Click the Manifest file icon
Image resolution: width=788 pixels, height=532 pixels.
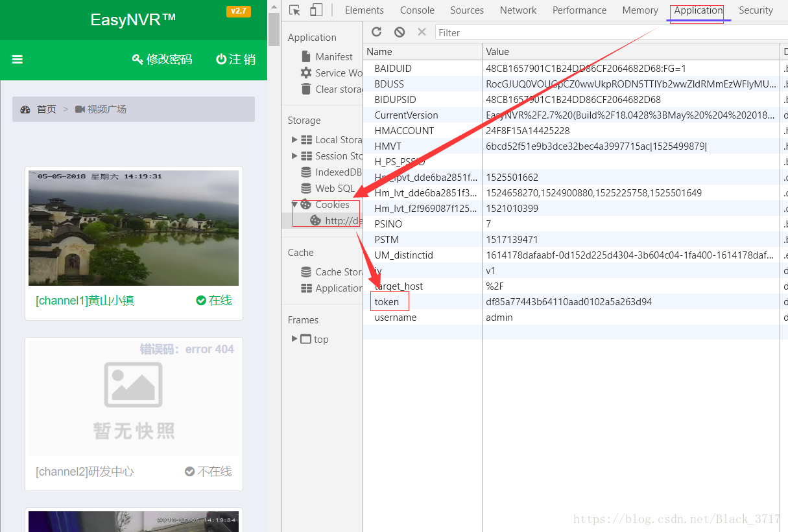(306, 56)
